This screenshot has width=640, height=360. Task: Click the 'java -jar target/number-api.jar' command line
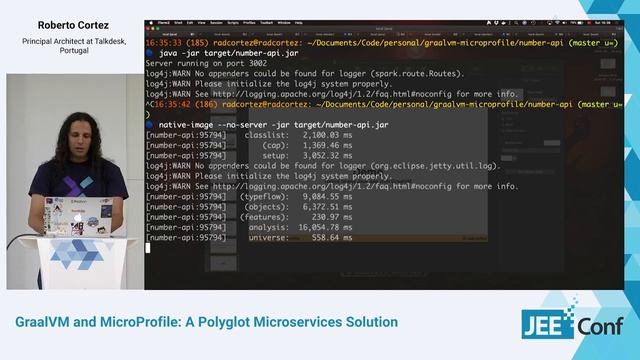pyautogui.click(x=229, y=53)
